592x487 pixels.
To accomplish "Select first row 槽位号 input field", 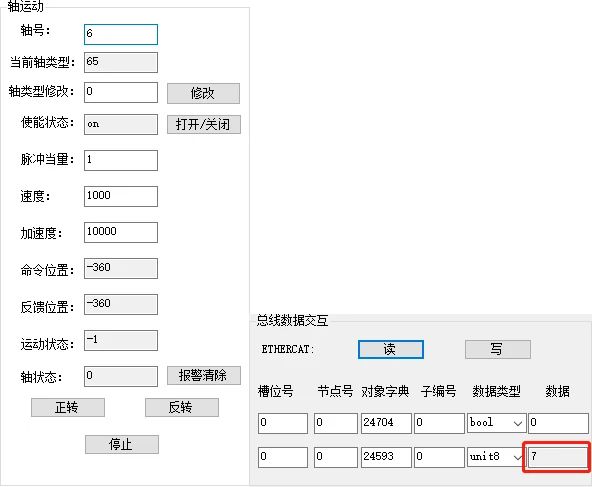I will [283, 423].
